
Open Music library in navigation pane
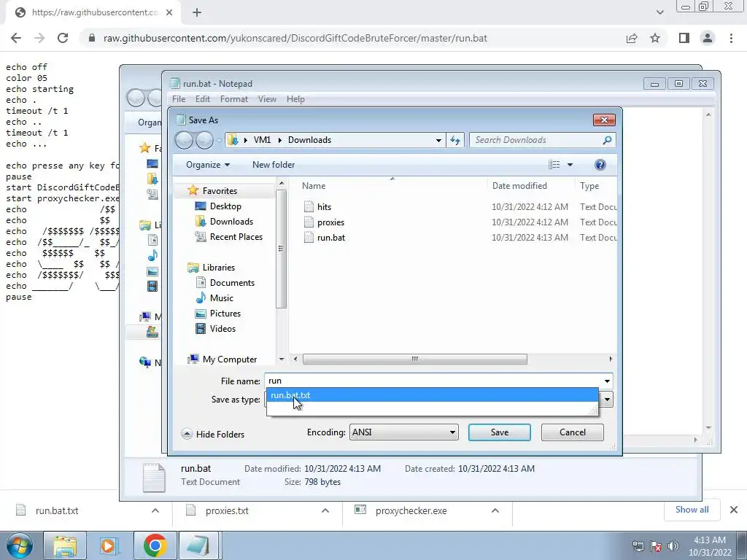point(222,298)
